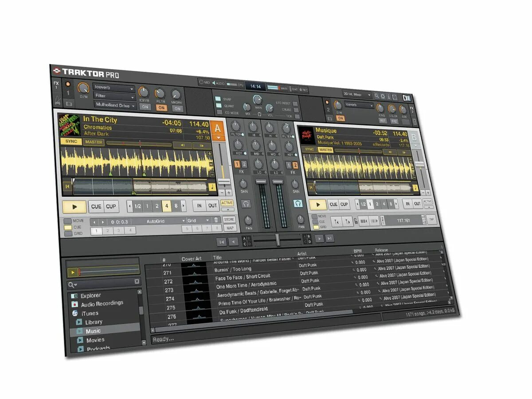Viewport: 532px width, 399px height.
Task: Toggle QUANT mode
Action: 218,106
